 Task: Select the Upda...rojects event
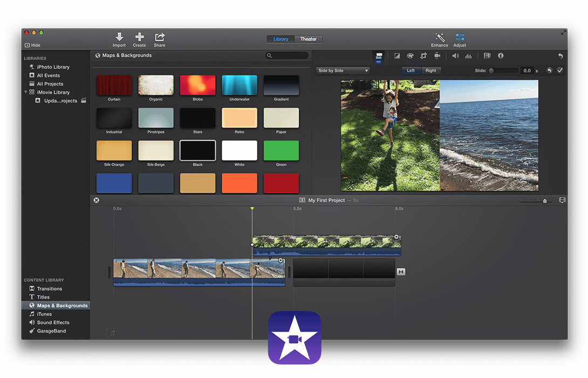[x=60, y=100]
